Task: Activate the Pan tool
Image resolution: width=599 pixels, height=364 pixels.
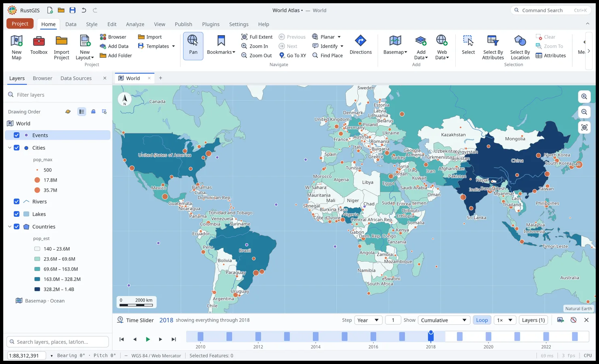Action: pyautogui.click(x=193, y=46)
